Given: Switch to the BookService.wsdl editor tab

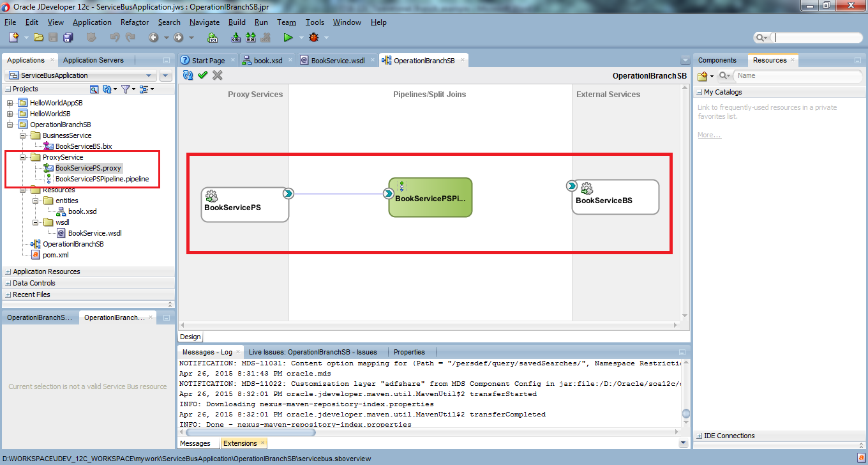Looking at the screenshot, I should click(x=336, y=61).
